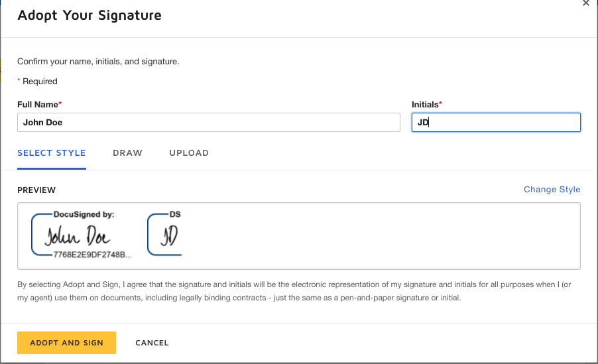Click the Required field note
Screen dimensions: 598x364
(40, 82)
